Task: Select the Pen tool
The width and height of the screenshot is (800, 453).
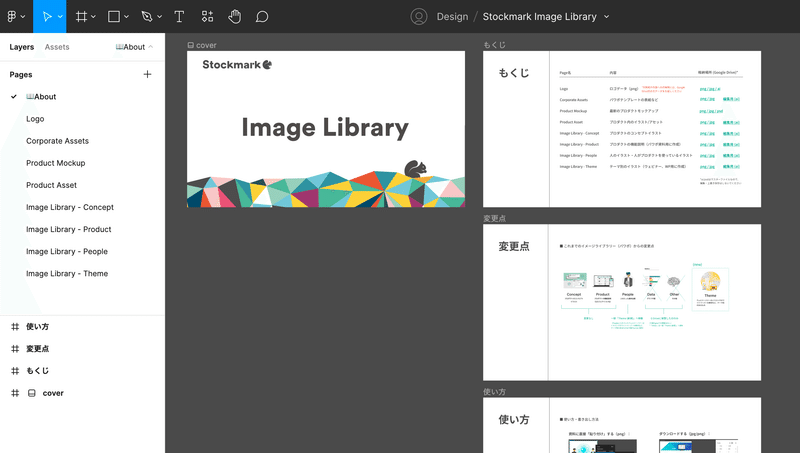Action: tap(147, 17)
